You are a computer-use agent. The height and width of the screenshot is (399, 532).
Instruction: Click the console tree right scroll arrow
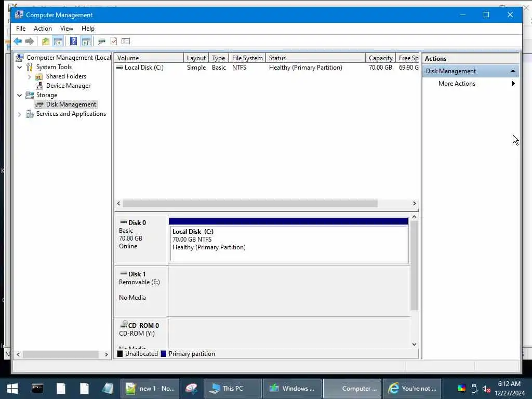click(x=106, y=354)
